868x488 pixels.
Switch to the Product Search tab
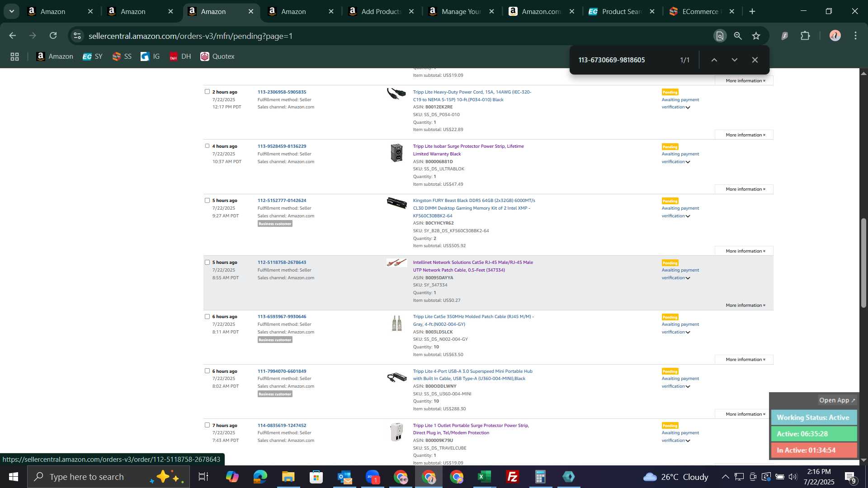click(x=622, y=11)
